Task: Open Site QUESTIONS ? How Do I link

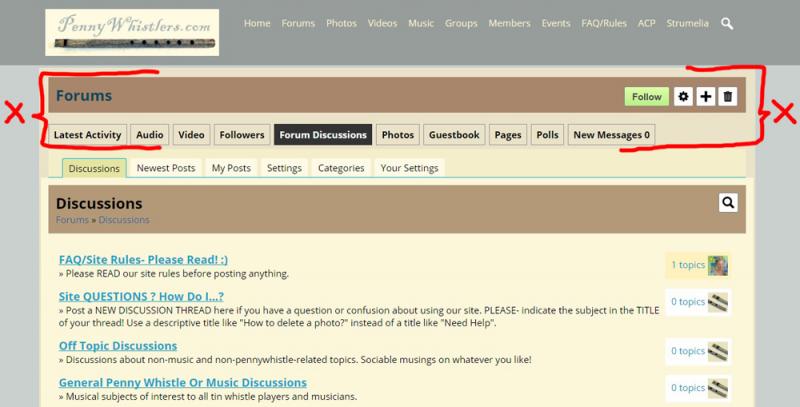Action: point(141,296)
